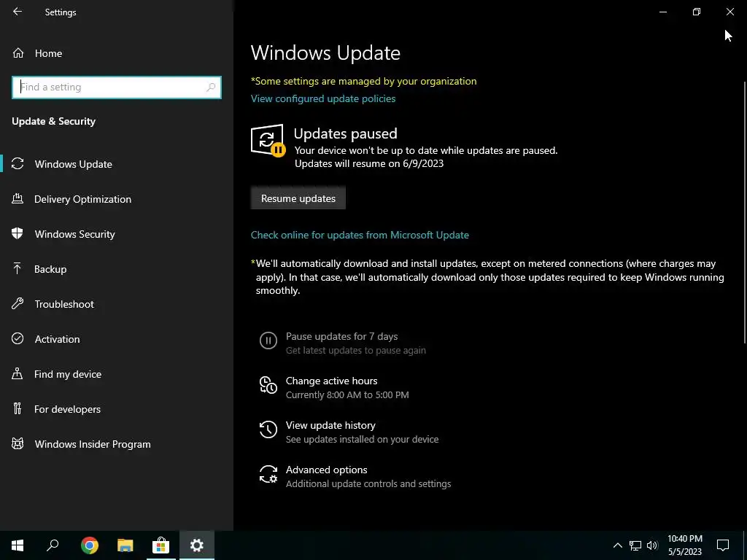Minimize the Settings window
This screenshot has height=560, width=747.
pos(663,12)
